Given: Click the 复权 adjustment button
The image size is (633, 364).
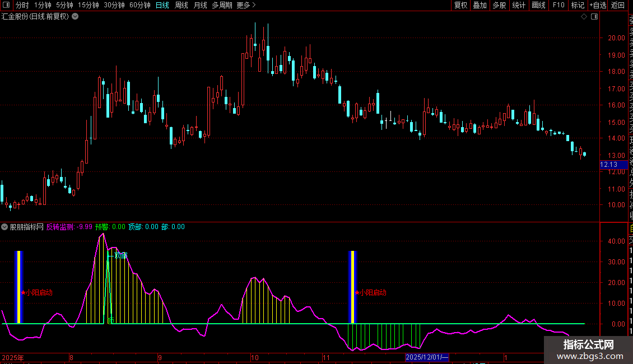Looking at the screenshot, I should click(460, 6).
